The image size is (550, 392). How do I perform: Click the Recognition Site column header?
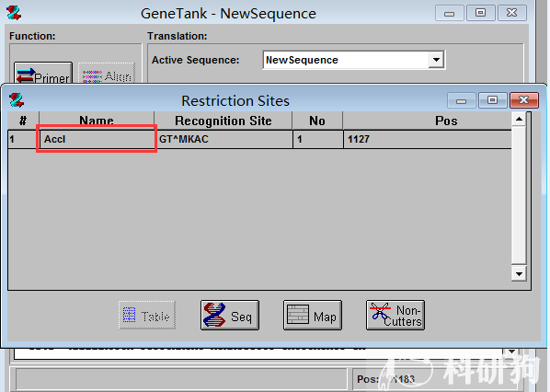223,121
